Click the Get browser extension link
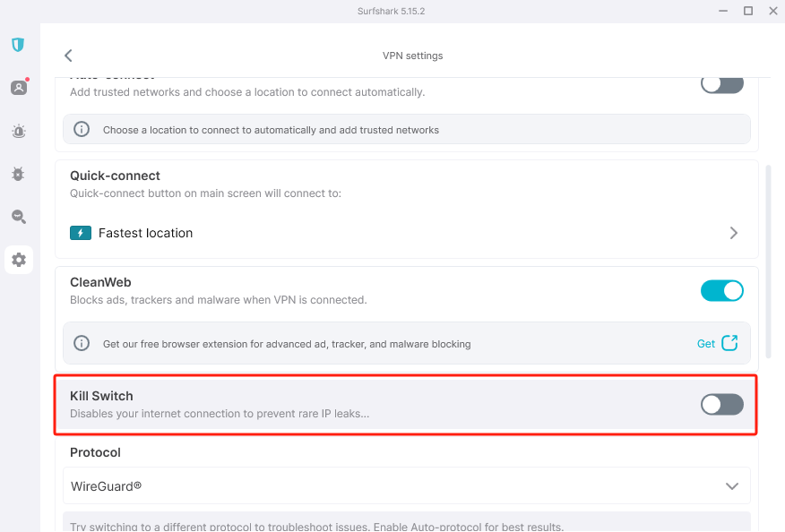The image size is (785, 532). (x=706, y=344)
